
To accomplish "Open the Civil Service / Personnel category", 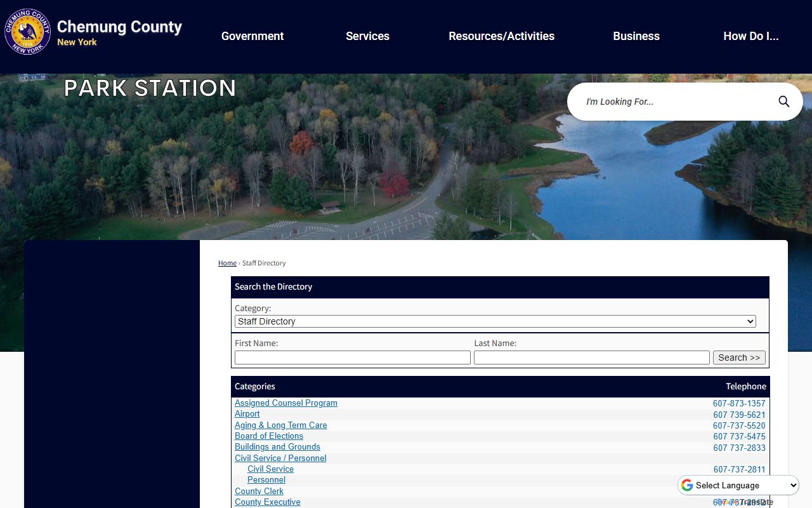I will [x=280, y=458].
